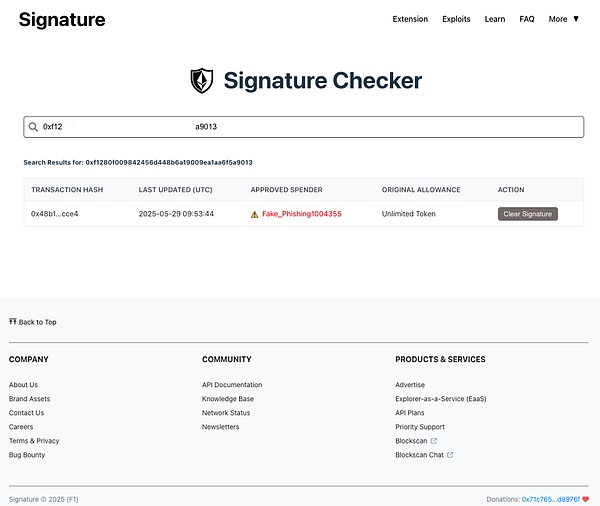This screenshot has width=600, height=506.
Task: Click the Signature site logo text
Action: pos(61,19)
